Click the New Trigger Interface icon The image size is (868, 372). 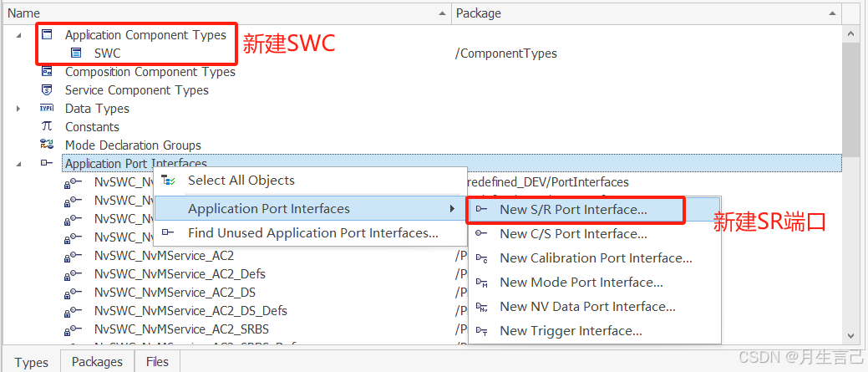(482, 331)
